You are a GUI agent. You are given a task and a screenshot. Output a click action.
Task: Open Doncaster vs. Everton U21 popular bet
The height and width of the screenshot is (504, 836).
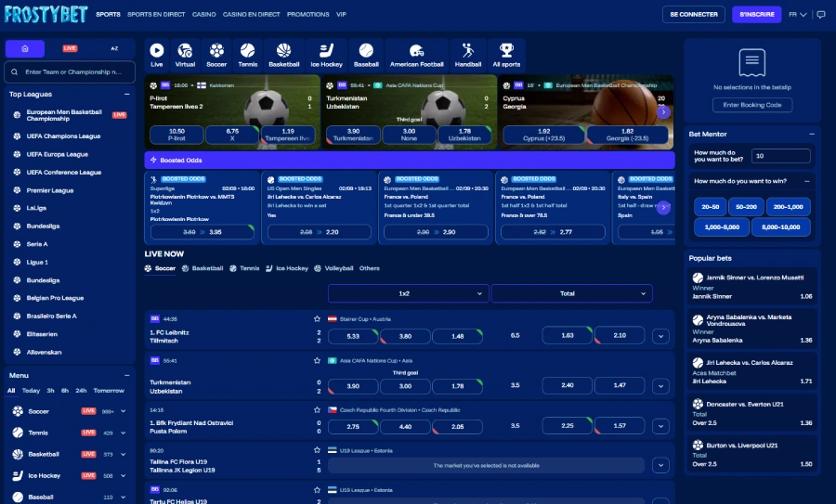click(x=751, y=413)
